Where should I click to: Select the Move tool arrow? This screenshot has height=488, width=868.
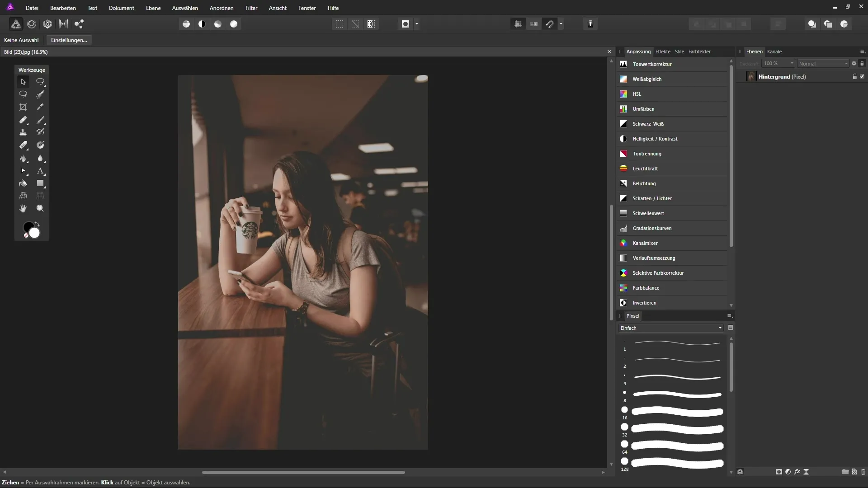click(23, 82)
